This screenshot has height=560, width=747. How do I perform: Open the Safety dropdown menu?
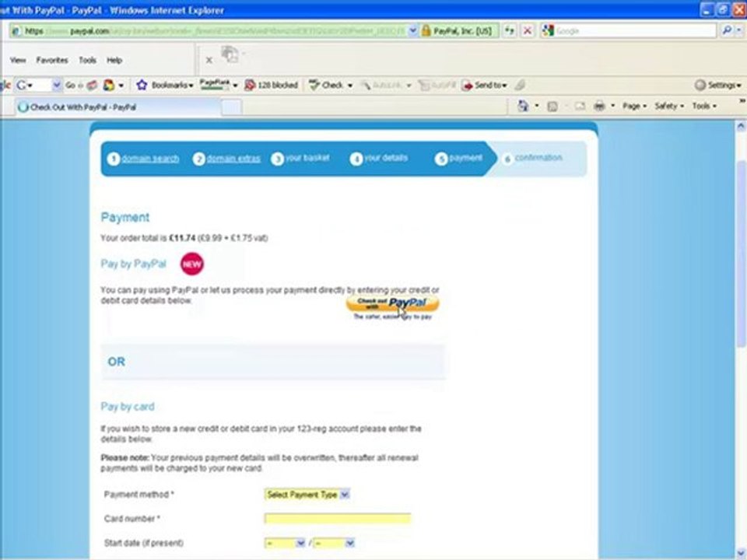[669, 107]
